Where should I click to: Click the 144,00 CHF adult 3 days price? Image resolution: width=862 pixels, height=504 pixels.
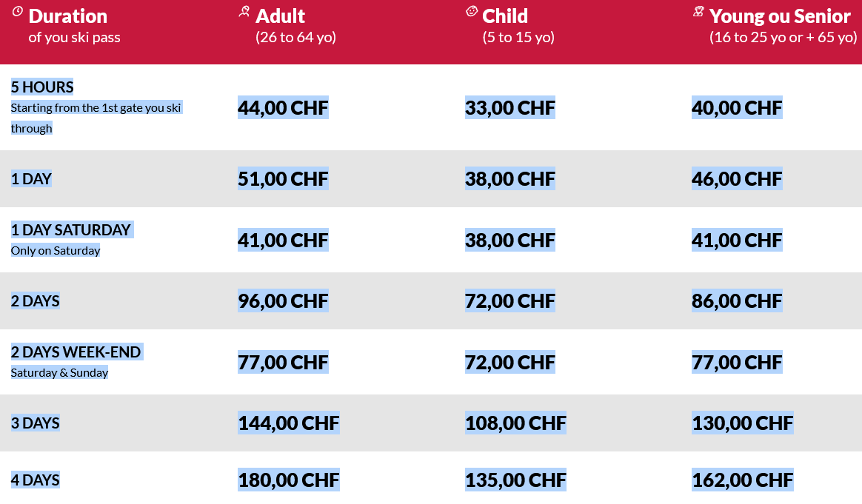288,423
